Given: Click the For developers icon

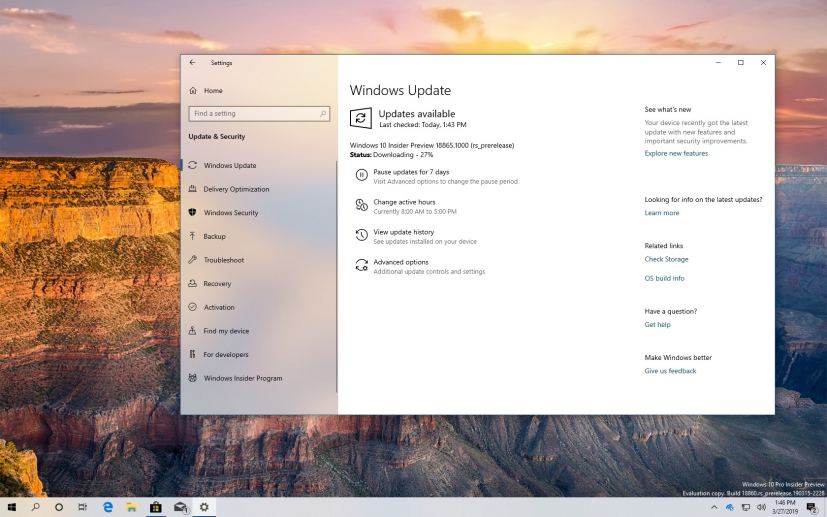Looking at the screenshot, I should (193, 354).
